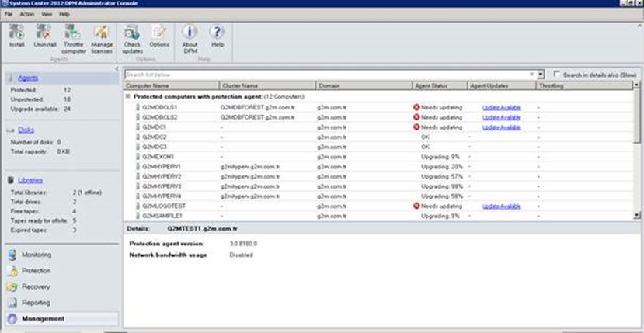Clear the search box with the X
644x333 pixels.
tap(531, 75)
